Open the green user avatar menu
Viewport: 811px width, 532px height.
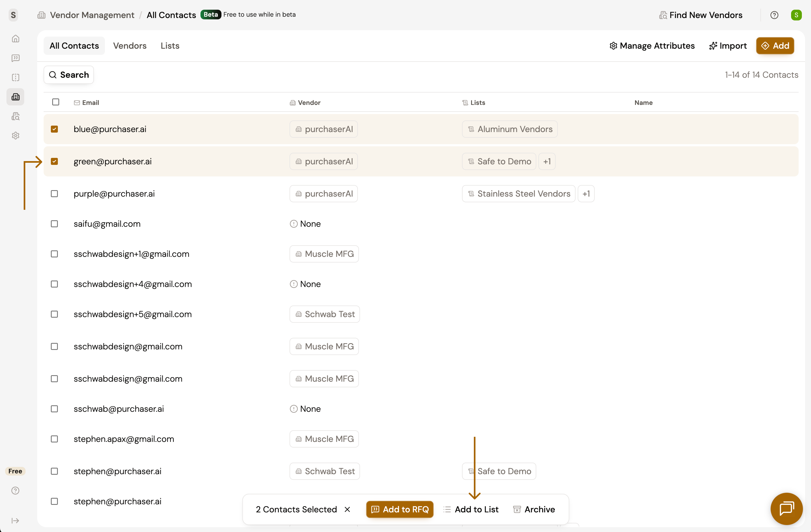pyautogui.click(x=796, y=15)
